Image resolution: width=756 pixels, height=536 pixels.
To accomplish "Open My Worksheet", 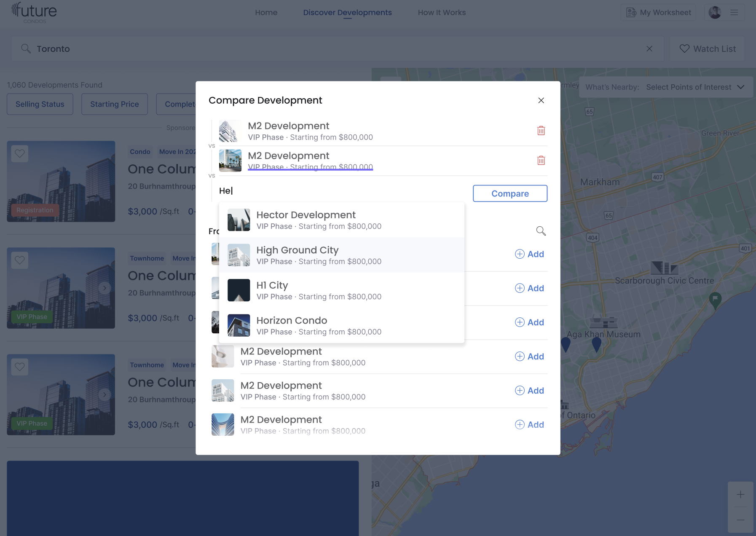I will coord(659,13).
